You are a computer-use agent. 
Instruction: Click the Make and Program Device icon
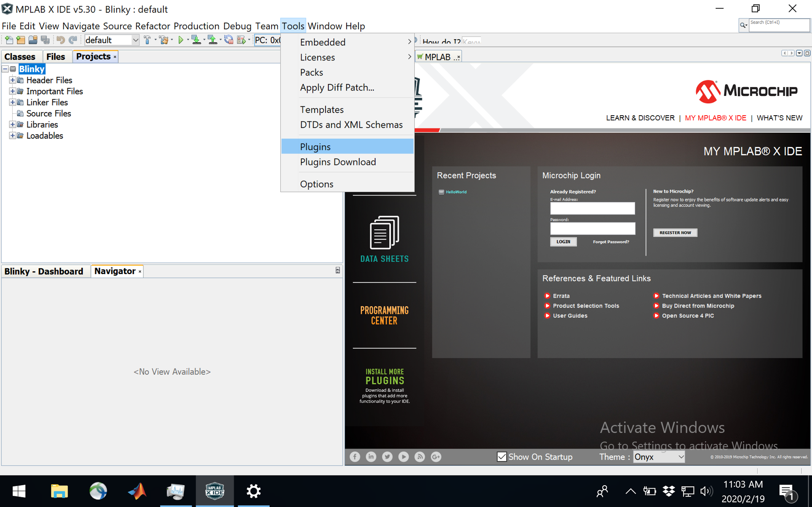196,40
